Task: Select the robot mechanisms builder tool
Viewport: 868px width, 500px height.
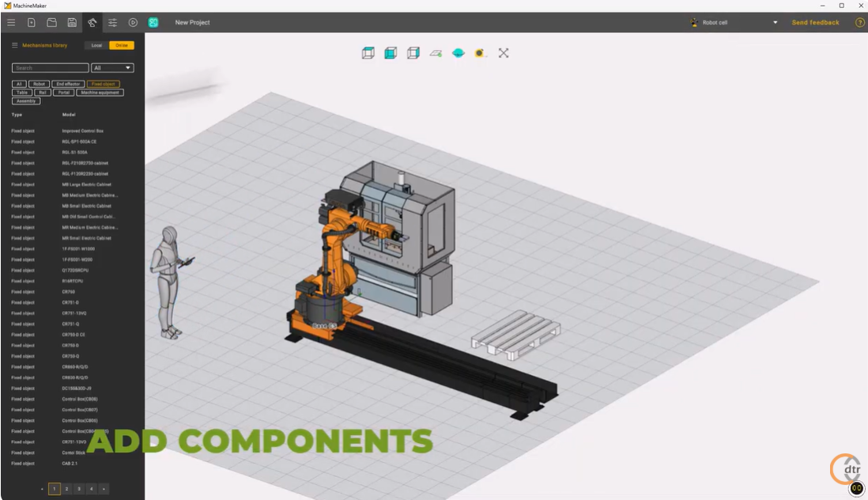Action: 92,23
